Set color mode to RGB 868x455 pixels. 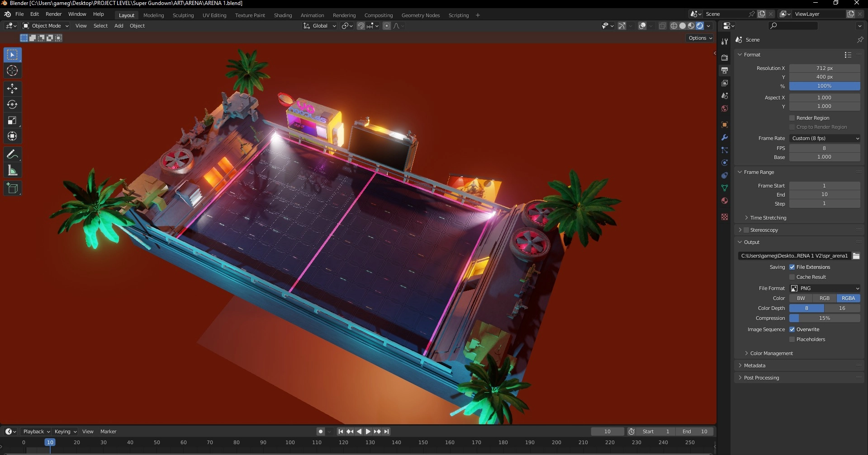click(x=824, y=298)
